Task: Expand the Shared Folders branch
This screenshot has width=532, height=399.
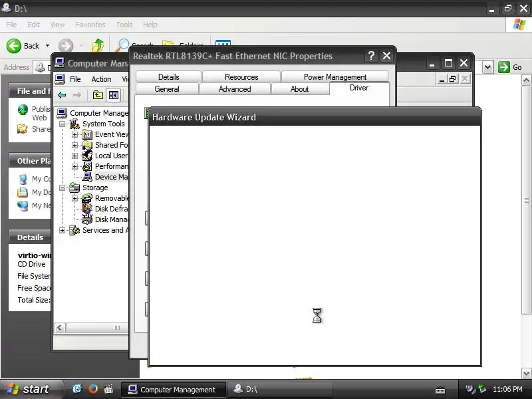Action: [74, 145]
